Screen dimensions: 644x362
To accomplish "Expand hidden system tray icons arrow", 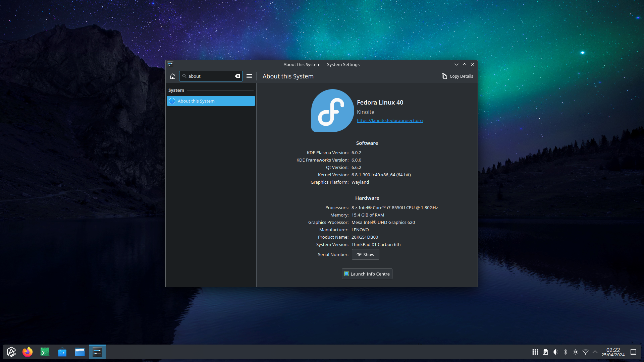I will [x=595, y=352].
